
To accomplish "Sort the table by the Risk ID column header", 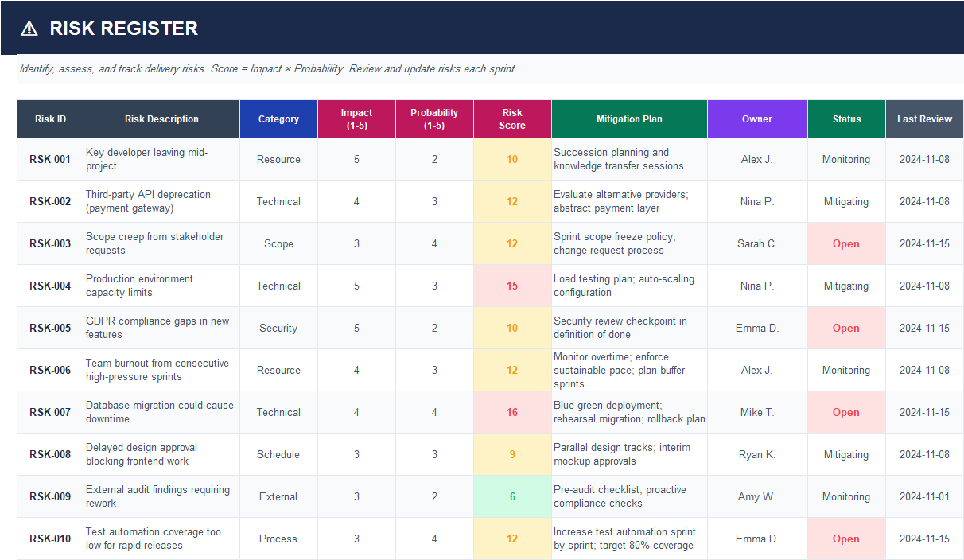I will pos(49,119).
